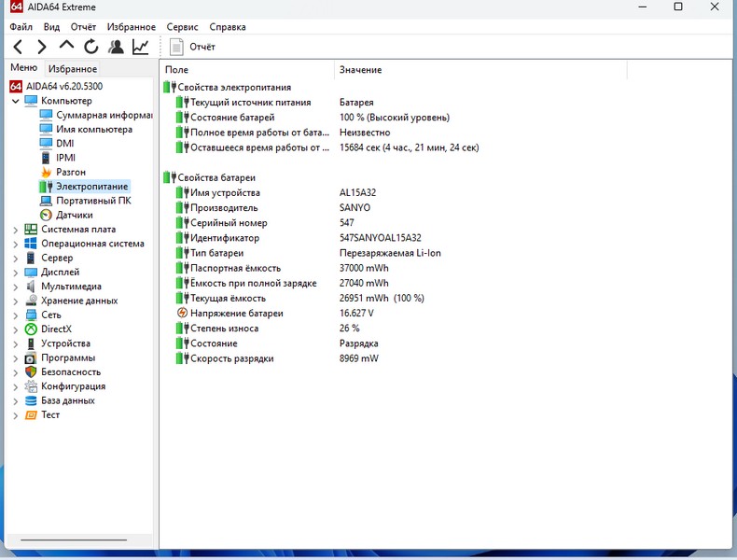Go up one level with Up arrow
This screenshot has height=560, width=737.
tap(66, 46)
